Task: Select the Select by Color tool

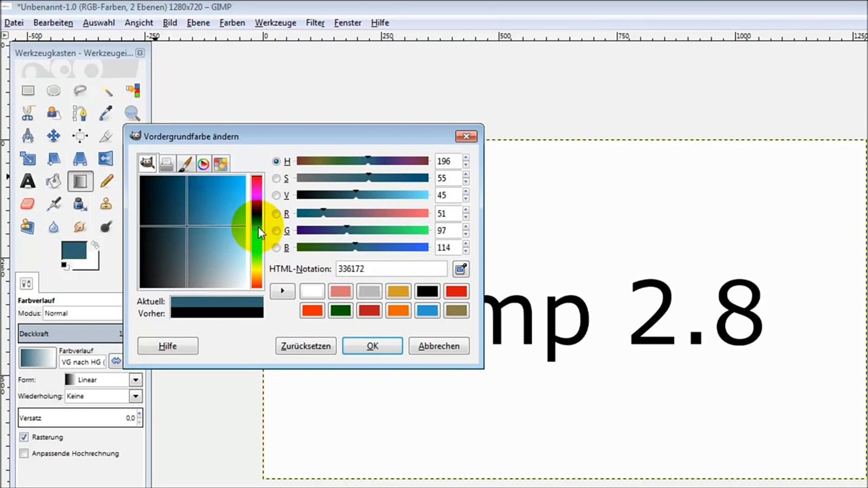Action: pyautogui.click(x=133, y=91)
